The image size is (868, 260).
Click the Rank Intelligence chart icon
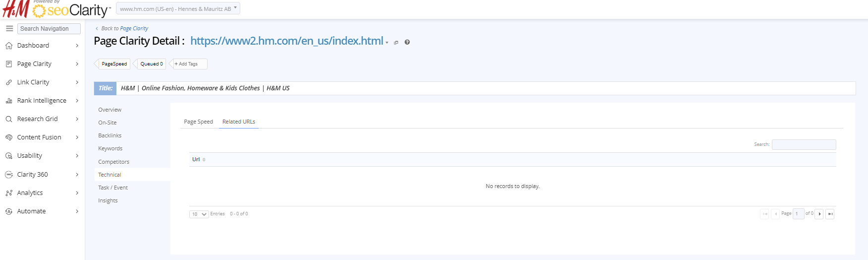[x=9, y=101]
